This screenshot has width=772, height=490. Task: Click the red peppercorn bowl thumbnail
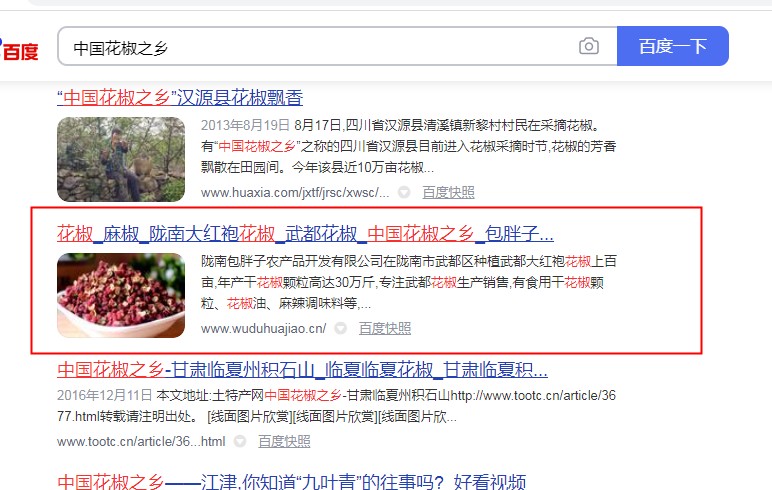pyautogui.click(x=121, y=295)
